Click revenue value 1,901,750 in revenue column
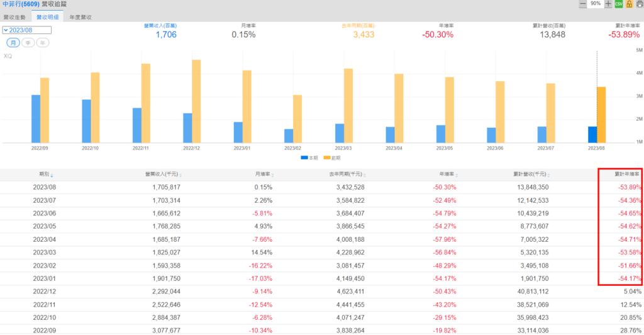The image size is (644, 335). (x=166, y=279)
